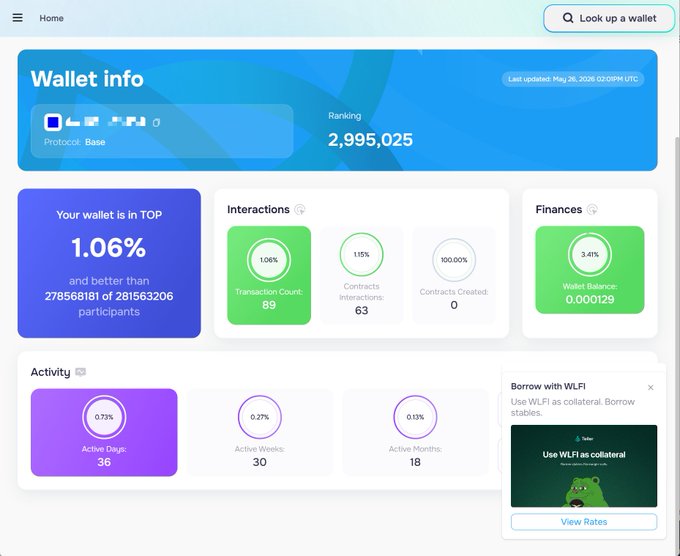
Task: Click the Activity info icon
Action: (80, 372)
